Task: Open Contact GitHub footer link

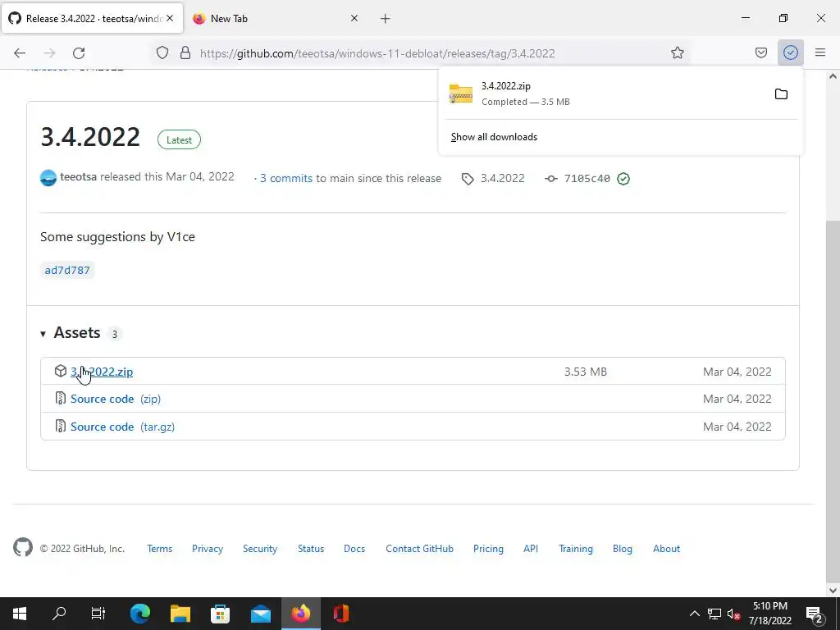Action: pyautogui.click(x=419, y=549)
